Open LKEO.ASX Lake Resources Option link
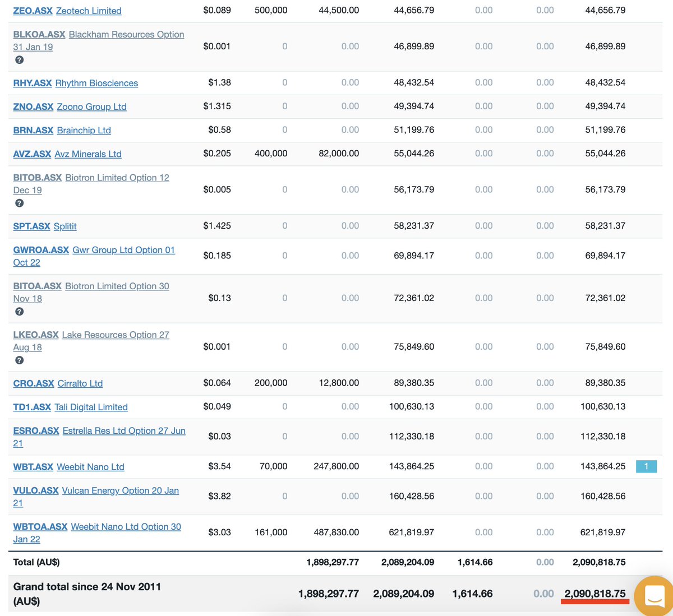Viewport: 673px width, 616px height. point(91,341)
